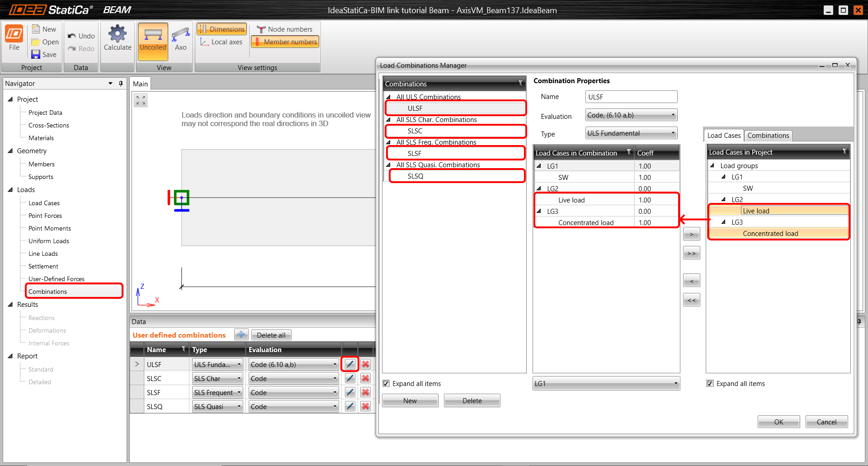
Task: Select the Load Cases tab
Action: tap(723, 136)
